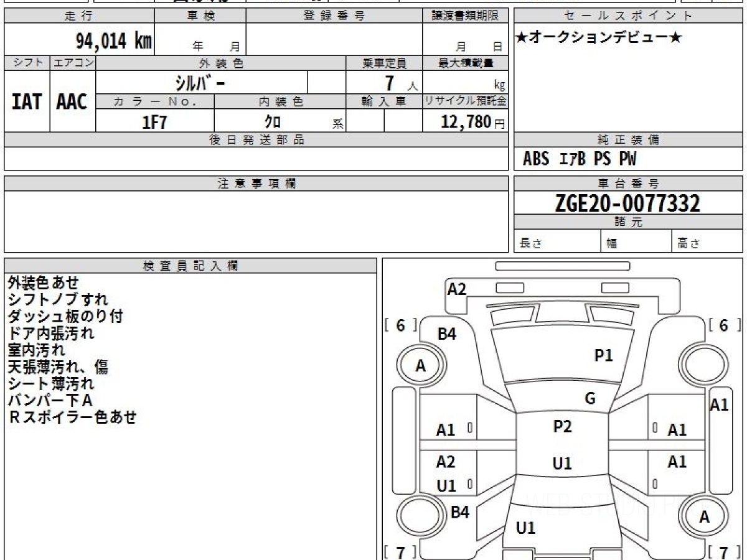Click the ダッシュ板のり付 note line
747x560 pixels.
[65, 317]
